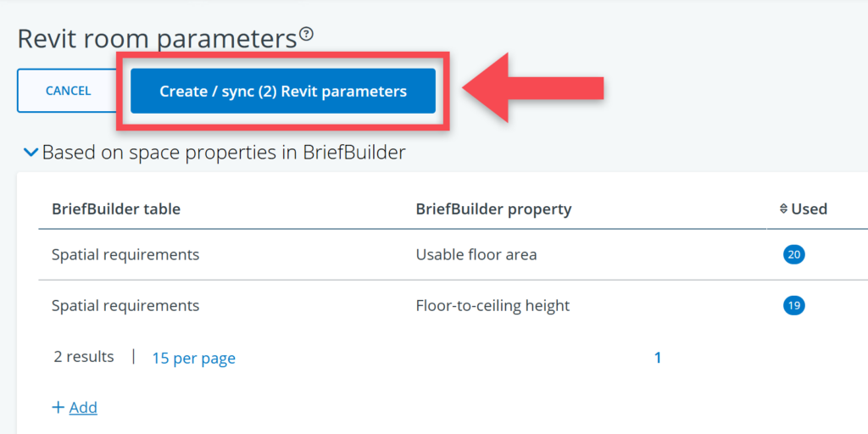Image resolution: width=868 pixels, height=434 pixels.
Task: Open the help icon beside Revit room parameters
Action: tap(307, 35)
